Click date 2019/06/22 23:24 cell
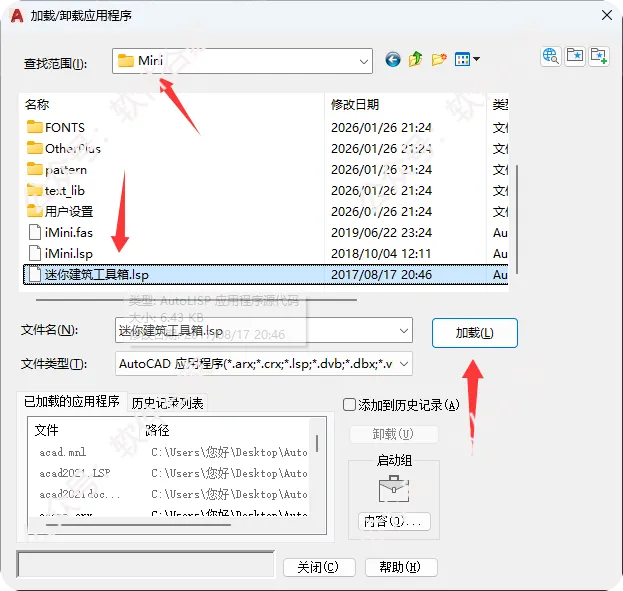This screenshot has width=623, height=591. pyautogui.click(x=381, y=233)
